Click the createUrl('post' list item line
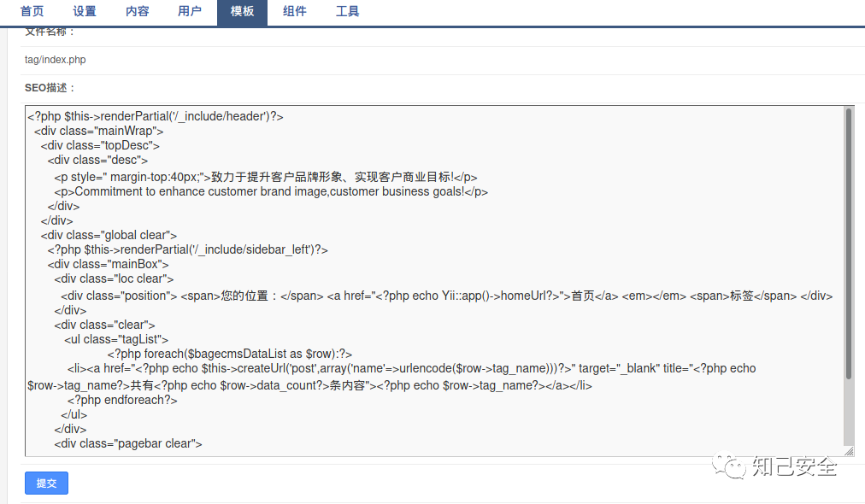The image size is (865, 504). point(411,368)
